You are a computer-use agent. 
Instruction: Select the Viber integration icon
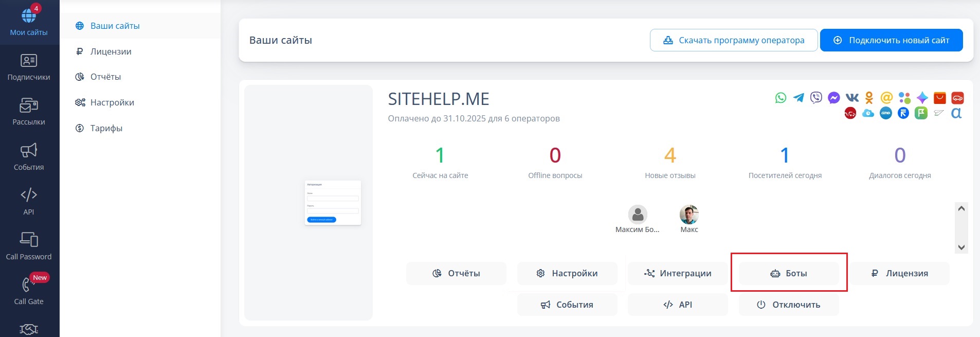816,98
